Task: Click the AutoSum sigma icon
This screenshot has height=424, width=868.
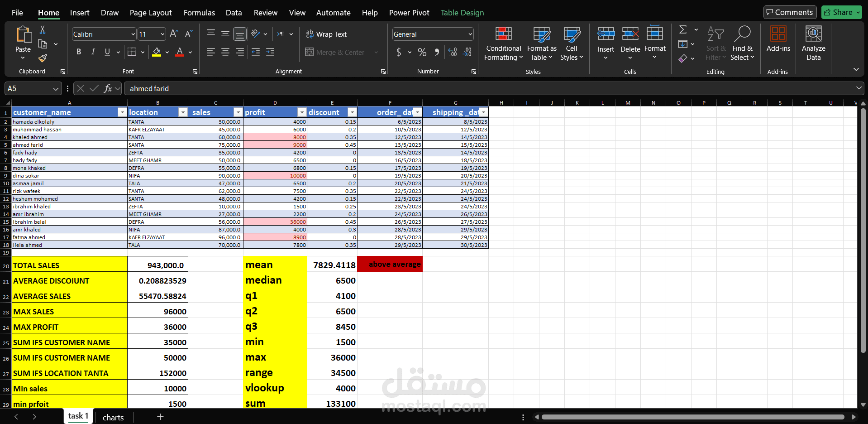Action: (683, 30)
